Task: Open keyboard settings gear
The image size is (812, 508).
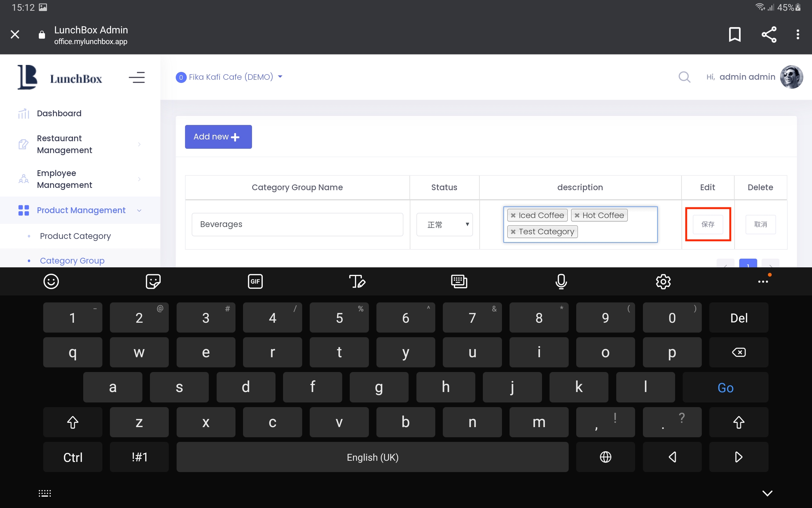Action: click(x=663, y=281)
